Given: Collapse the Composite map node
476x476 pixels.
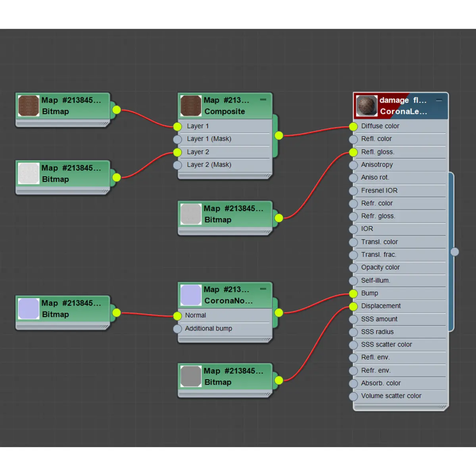Looking at the screenshot, I should (x=263, y=100).
